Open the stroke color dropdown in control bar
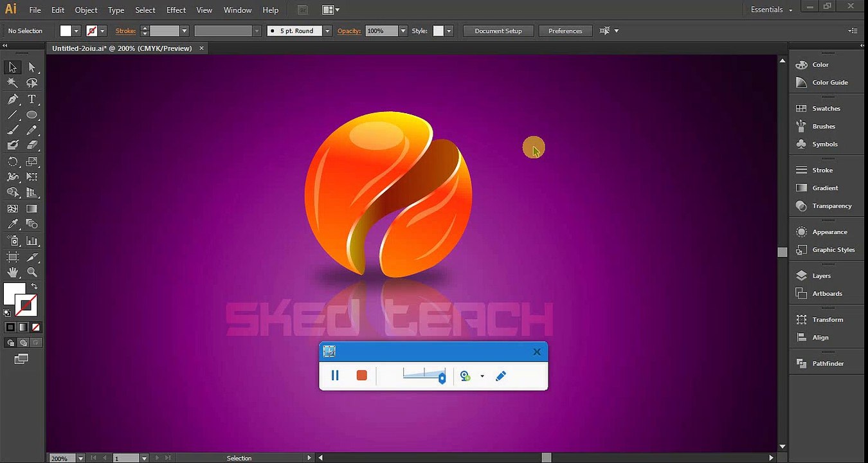The width and height of the screenshot is (868, 463). (x=102, y=31)
